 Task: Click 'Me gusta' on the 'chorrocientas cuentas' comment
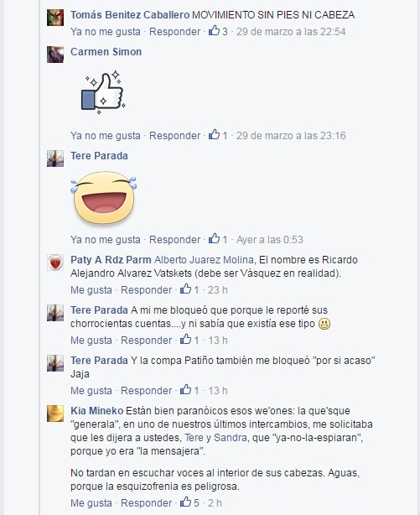click(x=91, y=341)
